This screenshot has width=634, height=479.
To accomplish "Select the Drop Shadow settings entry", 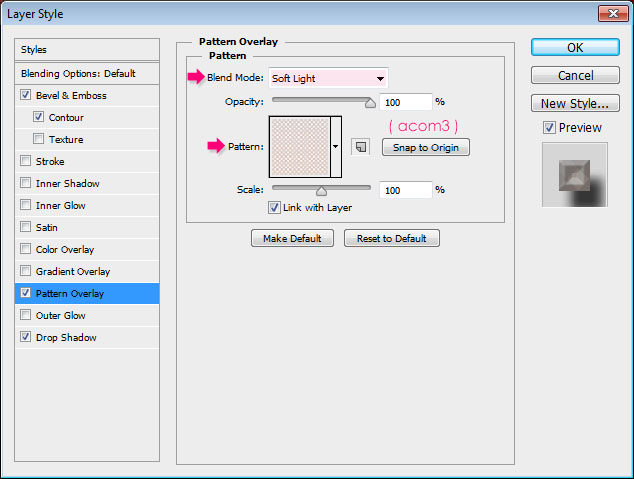I will pyautogui.click(x=66, y=338).
